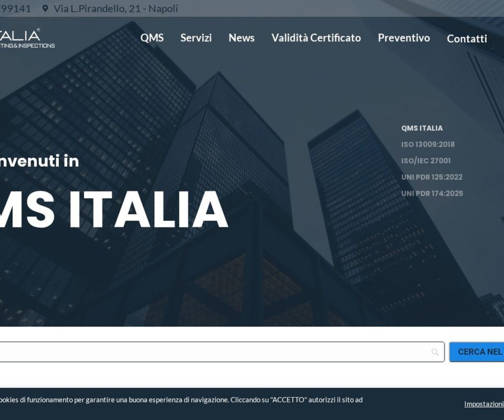
Task: Click the QMS ITALIA hero heading
Action: (x=114, y=209)
